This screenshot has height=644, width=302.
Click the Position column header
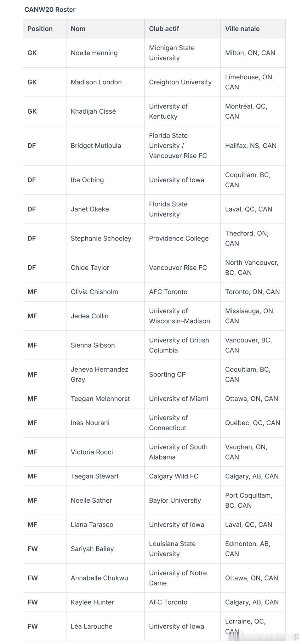(x=44, y=29)
